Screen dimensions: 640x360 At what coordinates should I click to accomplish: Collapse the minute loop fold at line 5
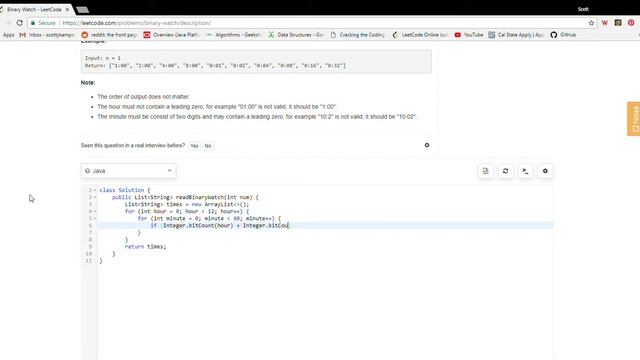point(95,218)
